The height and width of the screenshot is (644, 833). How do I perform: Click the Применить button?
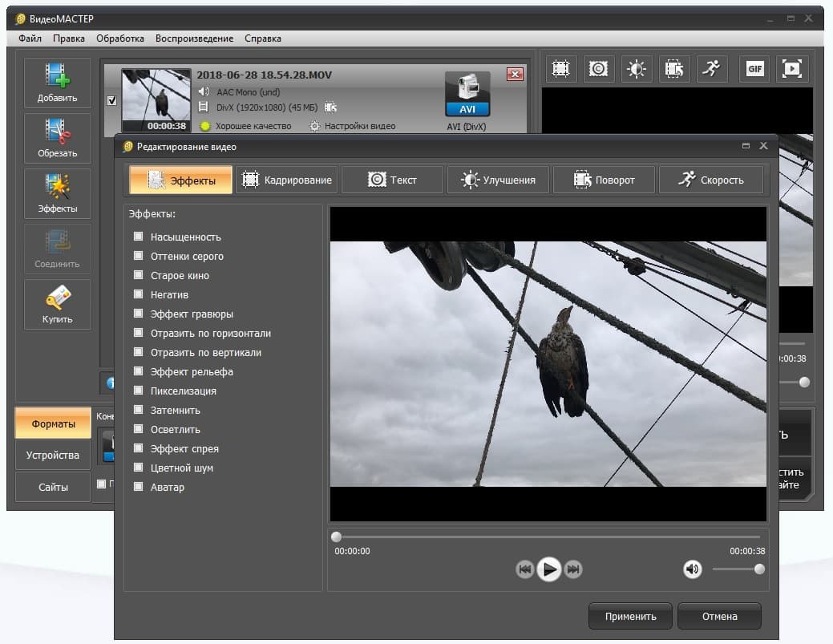pos(630,616)
